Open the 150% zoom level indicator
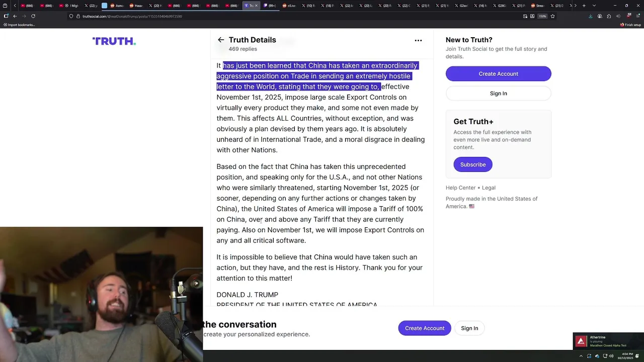644x362 pixels. tap(542, 16)
